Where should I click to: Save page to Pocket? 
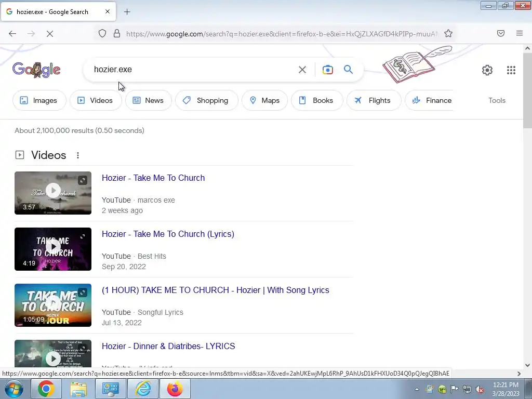point(501,33)
